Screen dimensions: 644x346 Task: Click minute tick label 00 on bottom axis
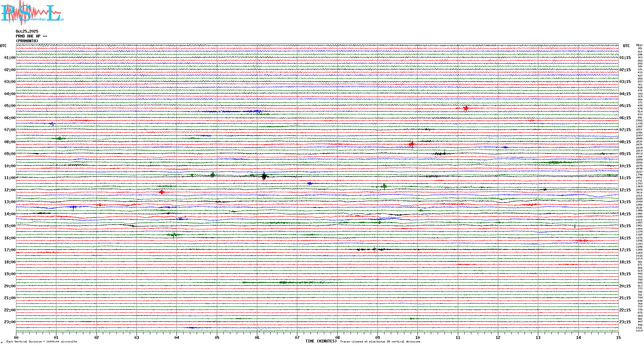(x=16, y=338)
